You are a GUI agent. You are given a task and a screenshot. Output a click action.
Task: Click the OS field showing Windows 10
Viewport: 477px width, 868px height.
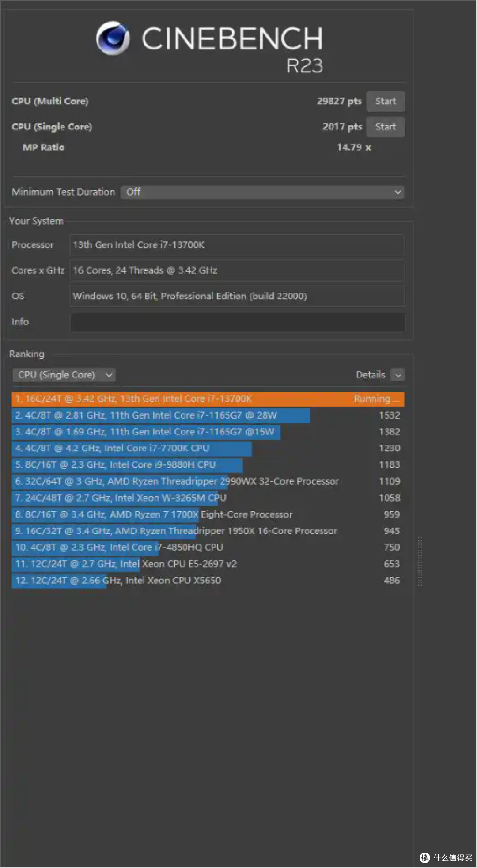pyautogui.click(x=237, y=296)
